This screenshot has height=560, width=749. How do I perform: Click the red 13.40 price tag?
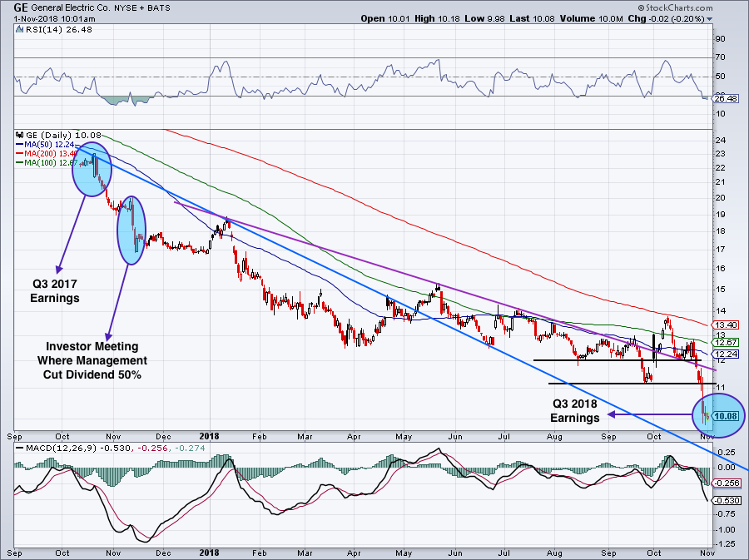[x=726, y=325]
